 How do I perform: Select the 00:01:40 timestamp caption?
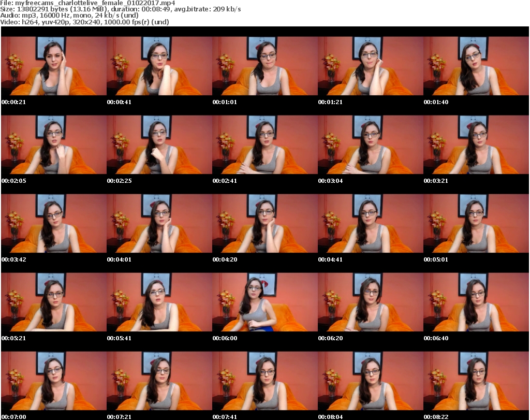pyautogui.click(x=436, y=102)
